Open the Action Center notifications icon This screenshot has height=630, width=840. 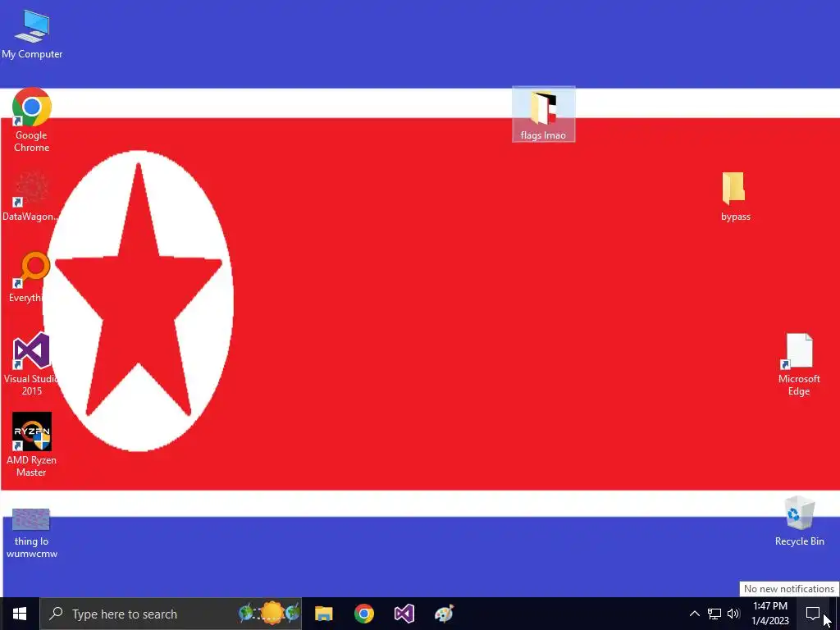click(x=813, y=614)
